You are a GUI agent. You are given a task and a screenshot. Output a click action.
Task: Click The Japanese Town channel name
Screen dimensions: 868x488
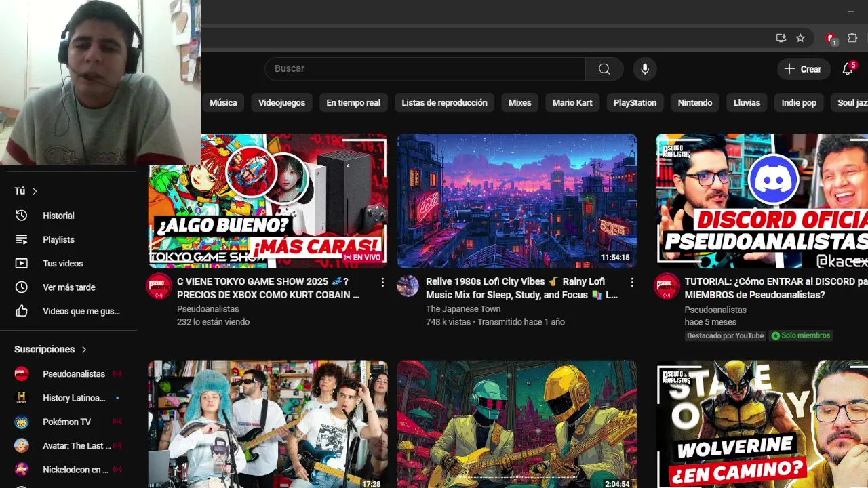(x=463, y=309)
